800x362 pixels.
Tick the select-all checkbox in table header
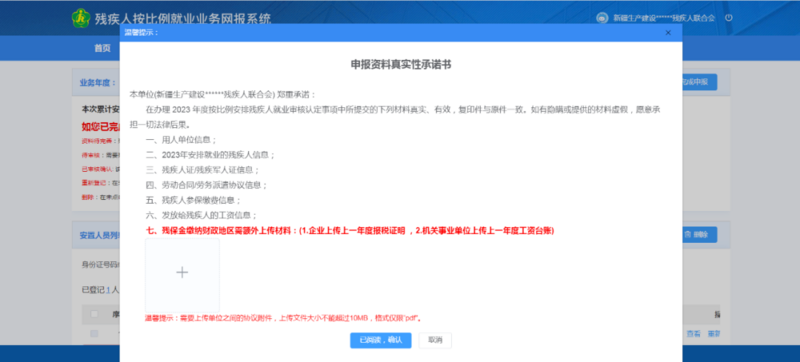pyautogui.click(x=94, y=314)
